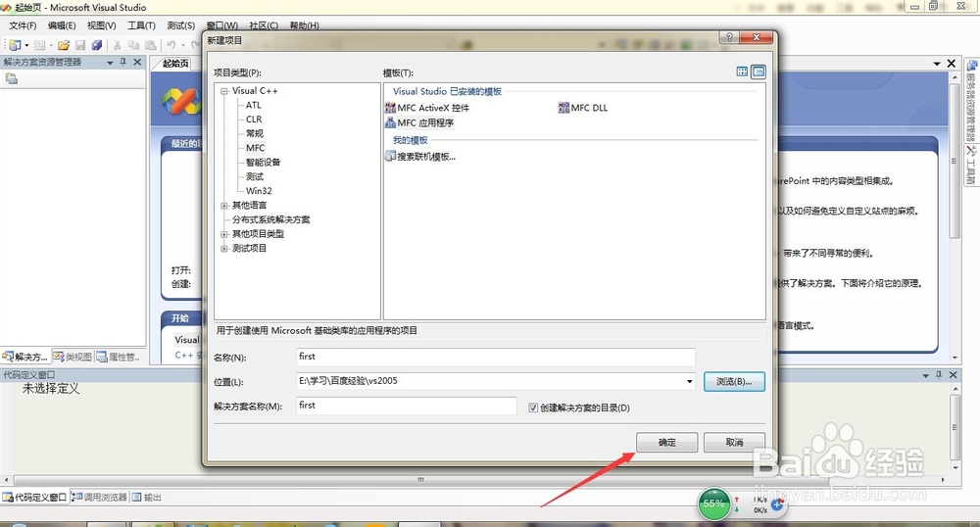Select 分布式系统解决方案 tree item
The image size is (980, 527).
tap(270, 219)
